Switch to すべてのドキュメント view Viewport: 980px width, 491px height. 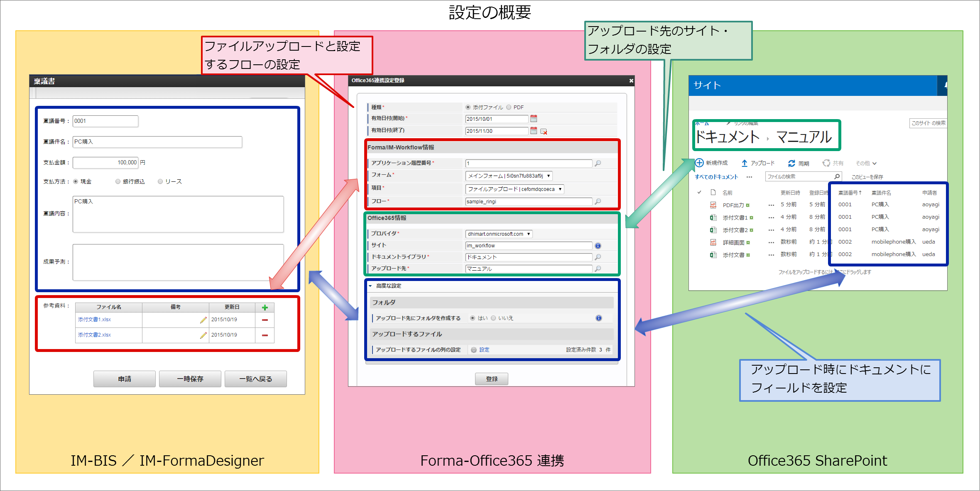[716, 177]
